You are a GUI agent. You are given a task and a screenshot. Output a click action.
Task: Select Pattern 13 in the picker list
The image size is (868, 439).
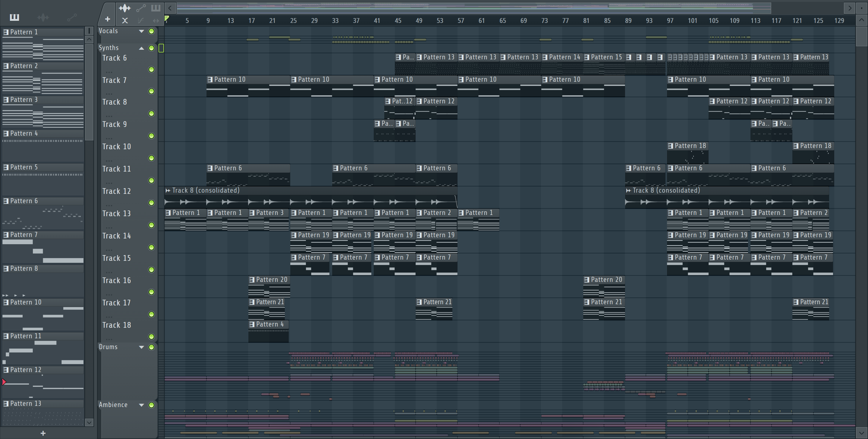coord(43,404)
